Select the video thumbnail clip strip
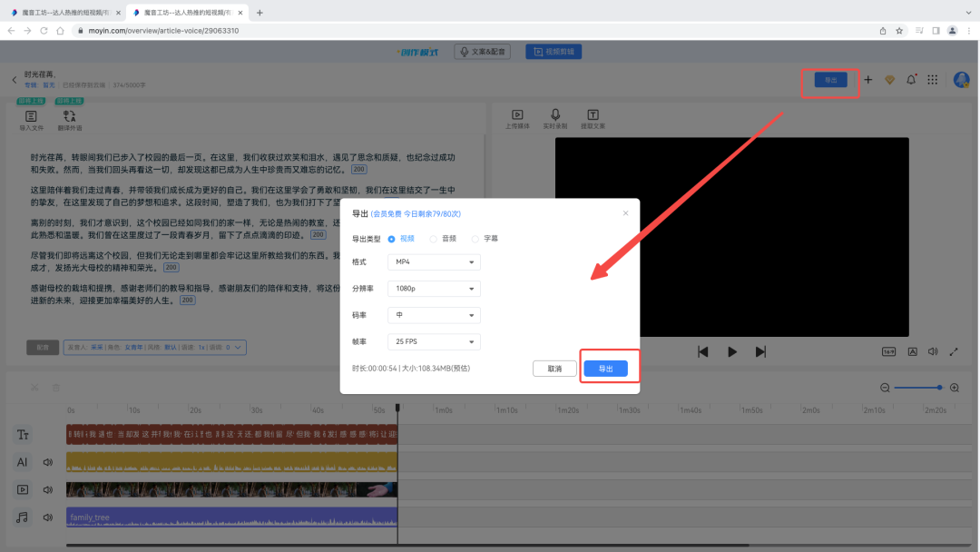The width and height of the screenshot is (980, 552). click(x=232, y=489)
